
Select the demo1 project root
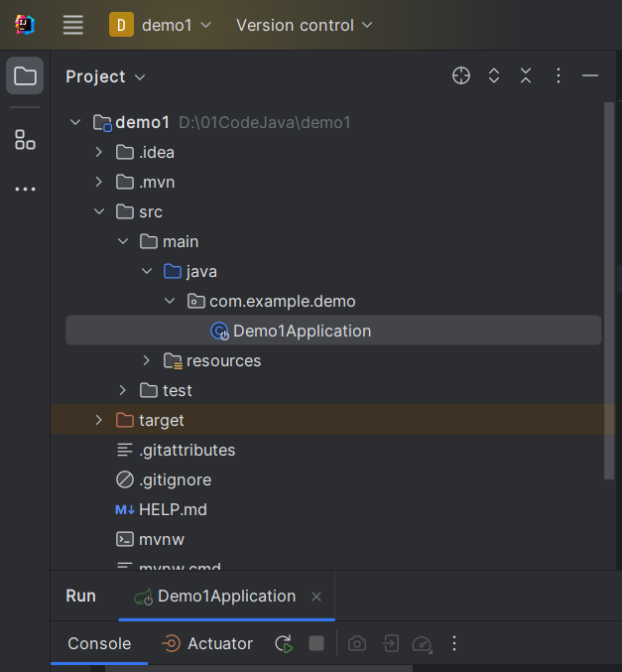pyautogui.click(x=333, y=122)
